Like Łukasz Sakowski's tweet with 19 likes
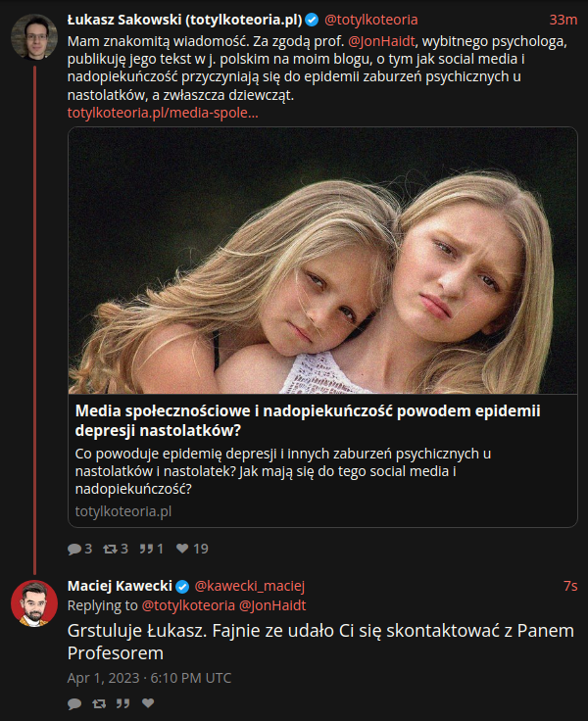588x721 pixels. [182, 549]
